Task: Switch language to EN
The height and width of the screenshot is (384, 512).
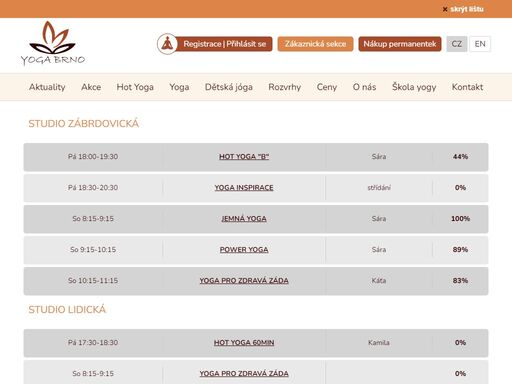Action: (x=480, y=44)
